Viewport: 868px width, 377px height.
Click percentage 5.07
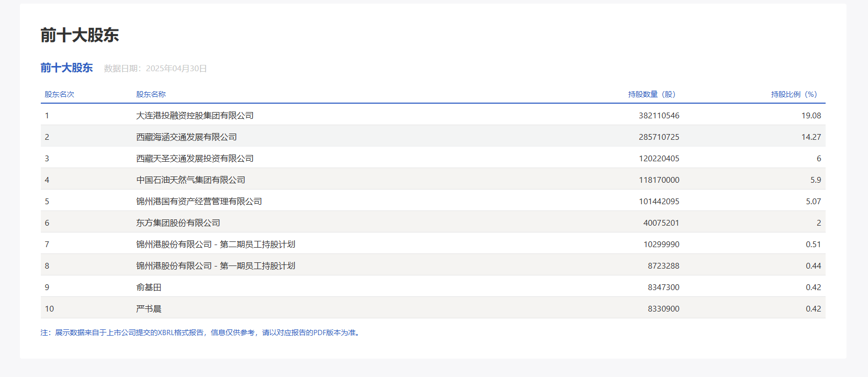click(814, 201)
